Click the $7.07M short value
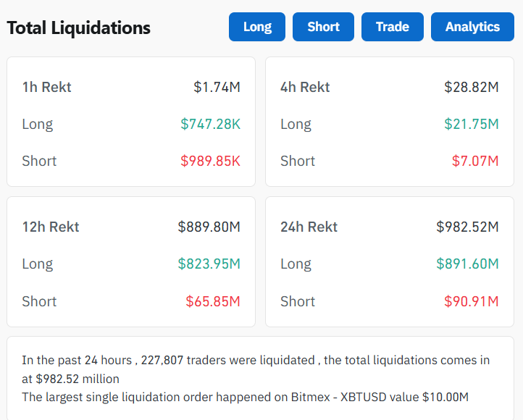523x420 pixels. pos(475,161)
